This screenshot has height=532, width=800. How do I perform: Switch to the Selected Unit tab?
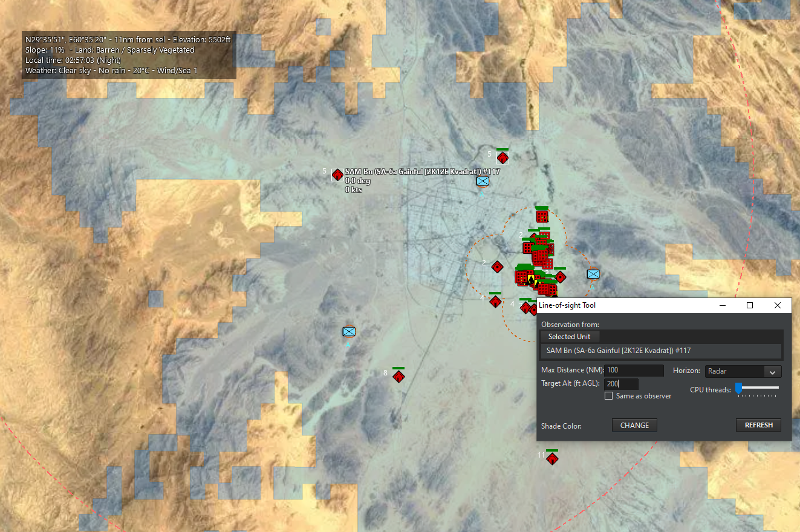pyautogui.click(x=570, y=337)
